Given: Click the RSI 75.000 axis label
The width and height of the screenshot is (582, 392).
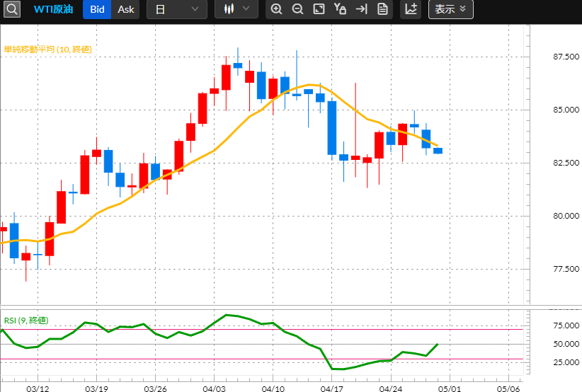Looking at the screenshot, I should (566, 325).
